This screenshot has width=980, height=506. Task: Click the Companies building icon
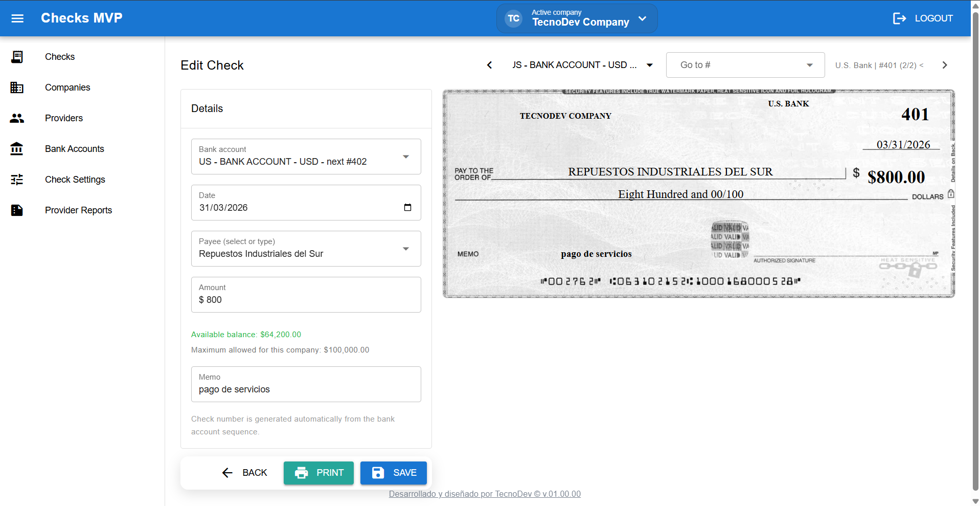17,87
